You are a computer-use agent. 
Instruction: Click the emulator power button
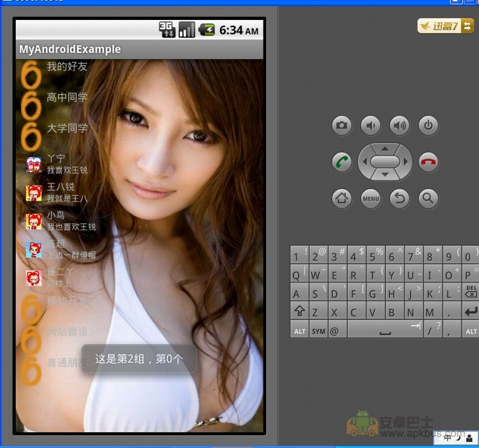428,125
